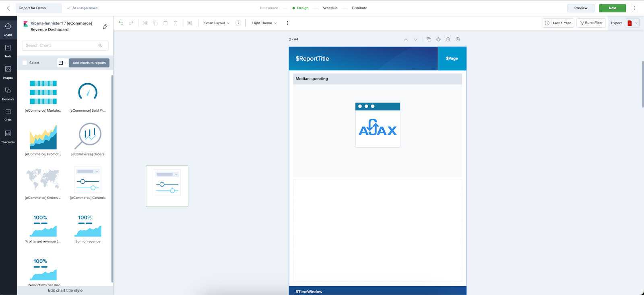This screenshot has width=644, height=295.
Task: Click the blue info icon near Smart Layout
Action: pos(238,23)
